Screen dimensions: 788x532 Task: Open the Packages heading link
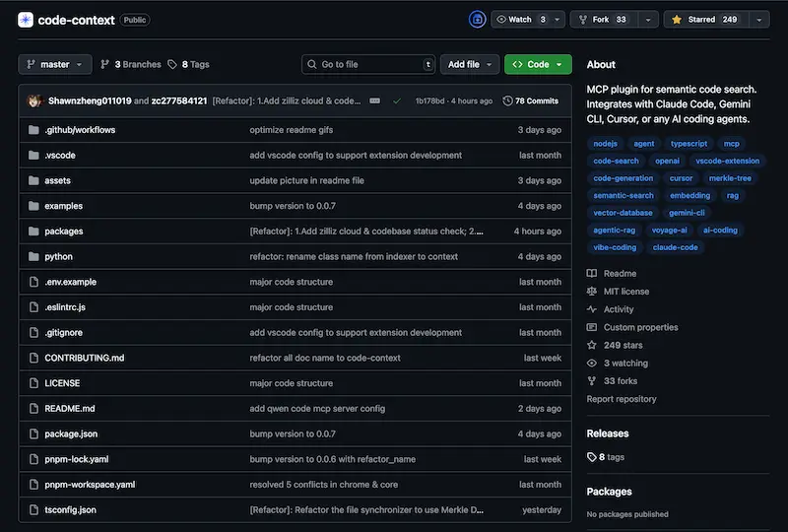pos(609,492)
